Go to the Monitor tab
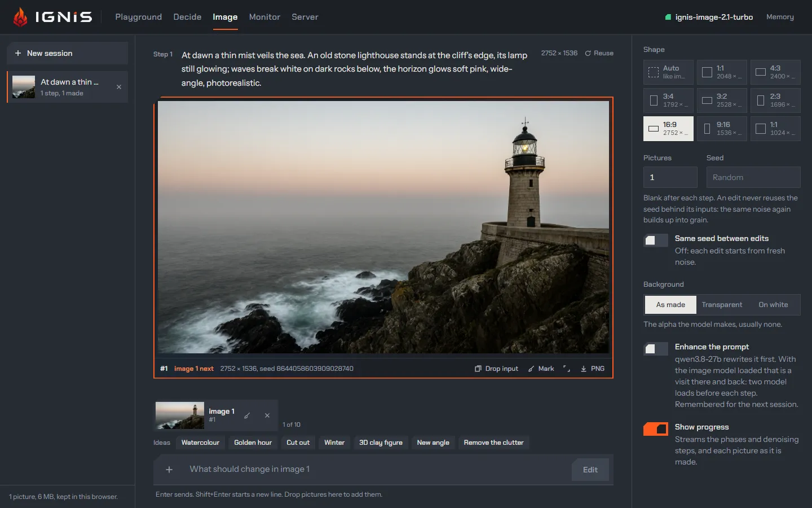 264,17
